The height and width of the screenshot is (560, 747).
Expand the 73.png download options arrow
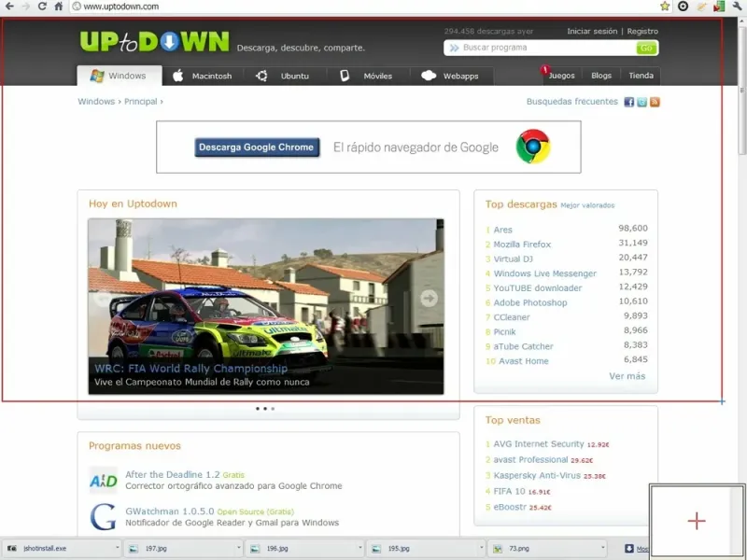click(x=602, y=548)
